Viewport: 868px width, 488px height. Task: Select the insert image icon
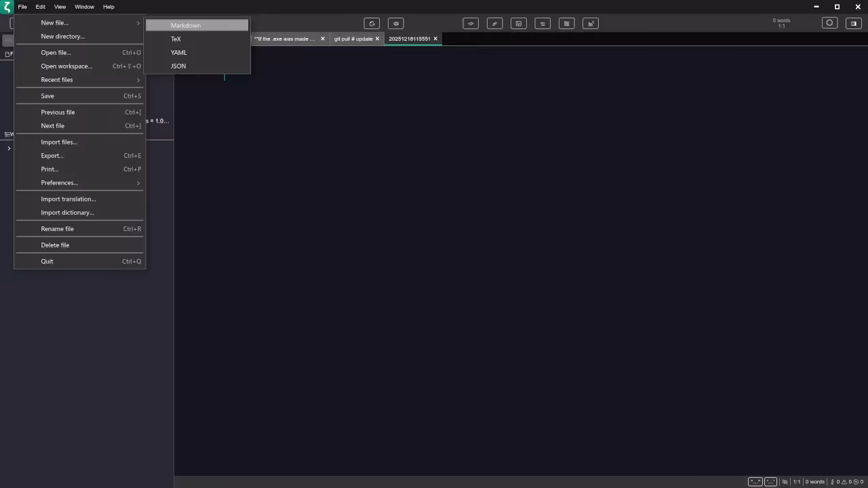(x=518, y=24)
